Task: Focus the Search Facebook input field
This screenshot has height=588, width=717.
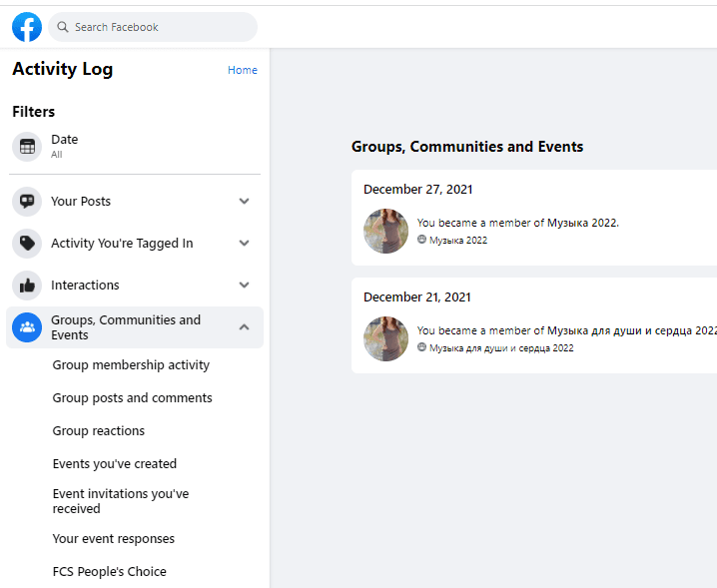Action: pyautogui.click(x=152, y=27)
